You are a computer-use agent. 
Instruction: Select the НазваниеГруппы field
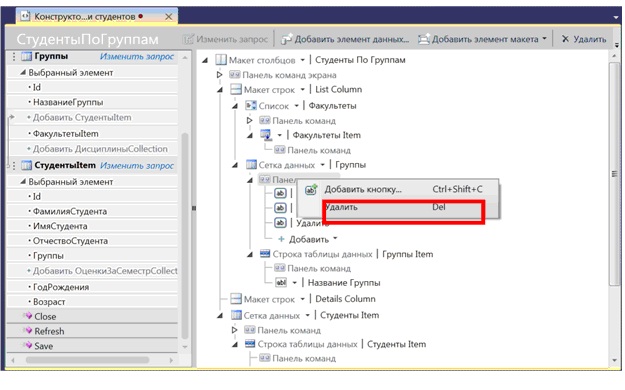pyautogui.click(x=68, y=102)
